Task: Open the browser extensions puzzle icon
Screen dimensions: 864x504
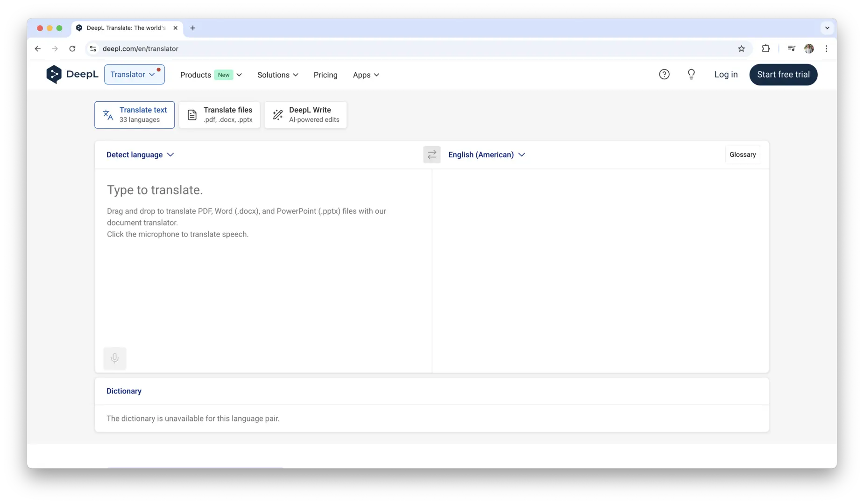Action: pos(765,49)
